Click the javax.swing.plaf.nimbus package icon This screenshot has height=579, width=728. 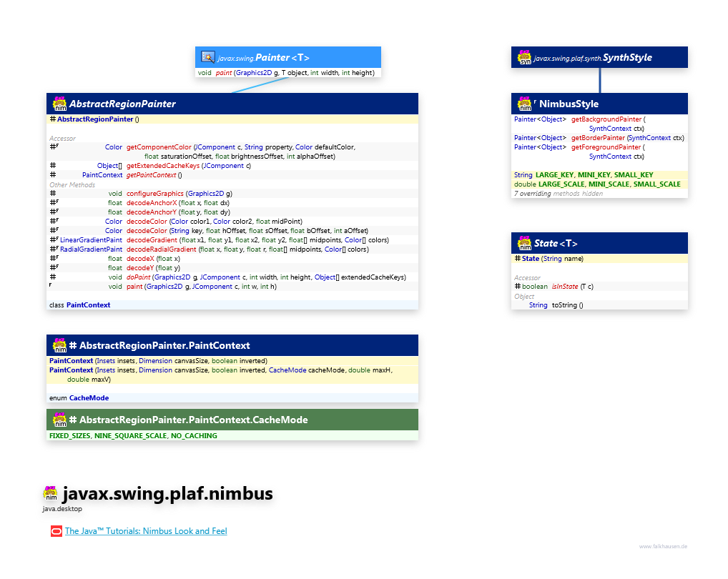[x=51, y=493]
